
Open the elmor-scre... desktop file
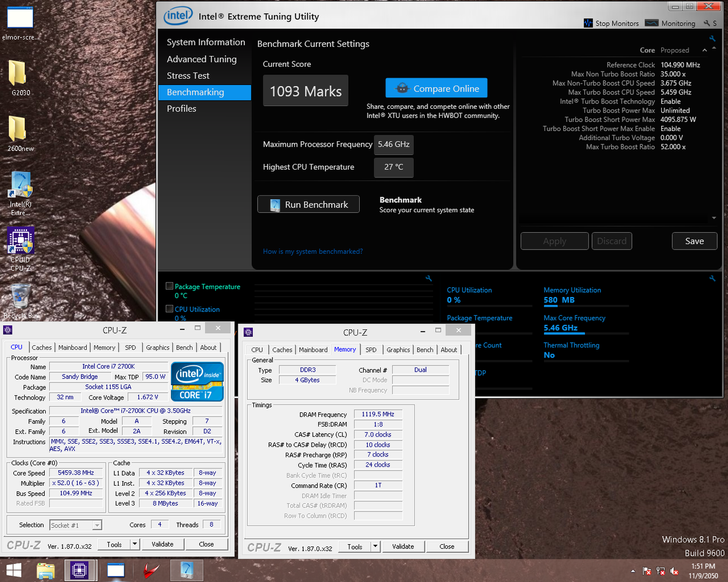coord(20,23)
